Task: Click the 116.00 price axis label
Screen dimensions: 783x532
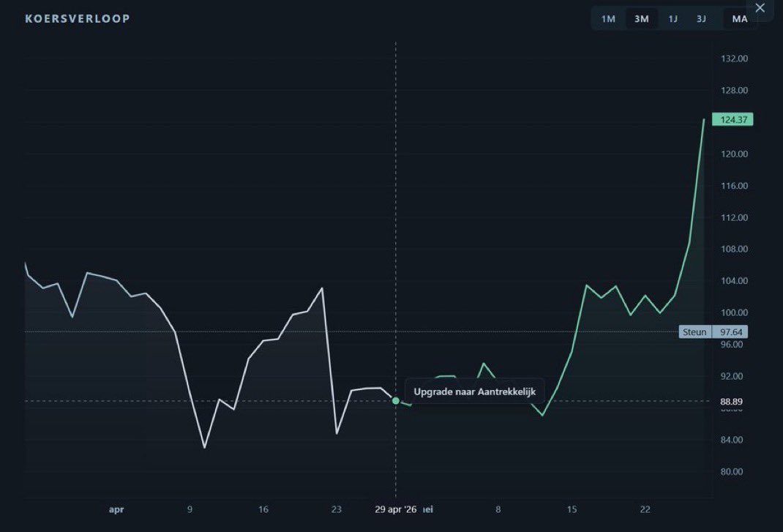Action: click(734, 186)
